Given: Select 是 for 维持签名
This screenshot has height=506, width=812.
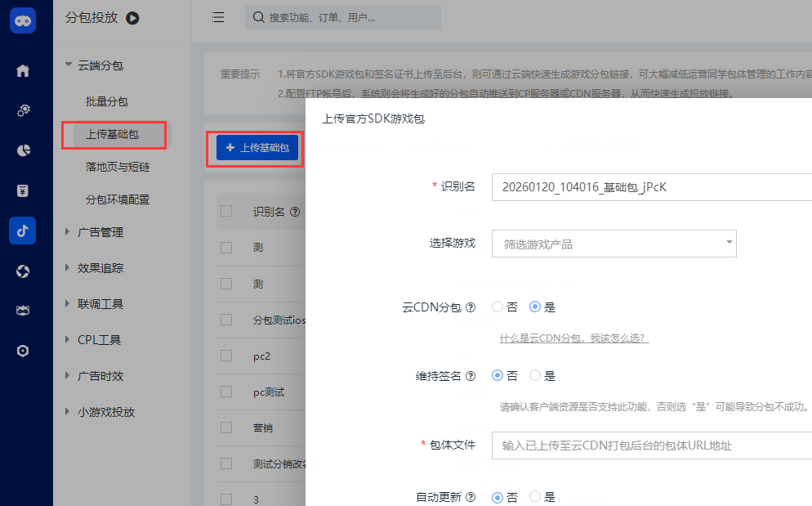Looking at the screenshot, I should pos(535,376).
